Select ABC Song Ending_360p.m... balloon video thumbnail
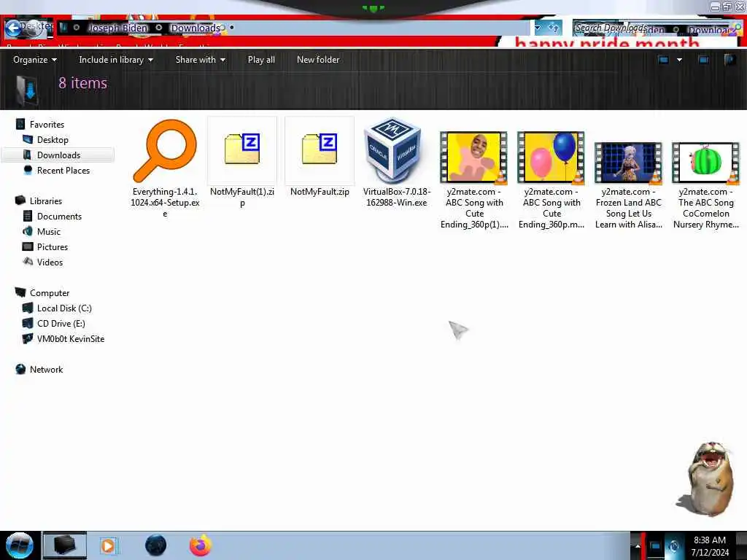 [551, 157]
